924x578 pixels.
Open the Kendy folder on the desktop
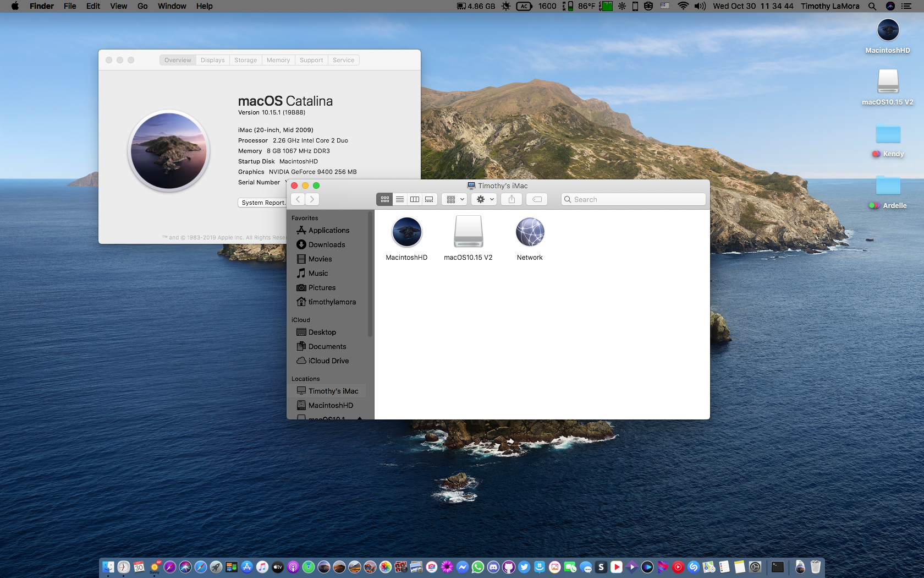(x=888, y=135)
